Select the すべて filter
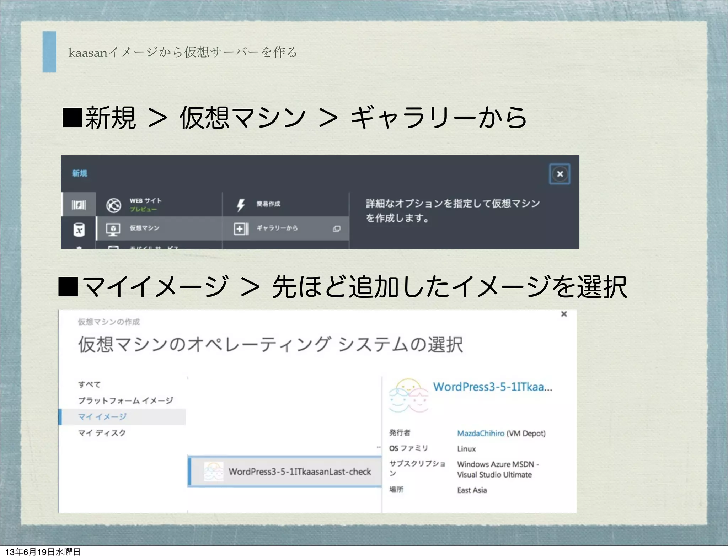 89,384
